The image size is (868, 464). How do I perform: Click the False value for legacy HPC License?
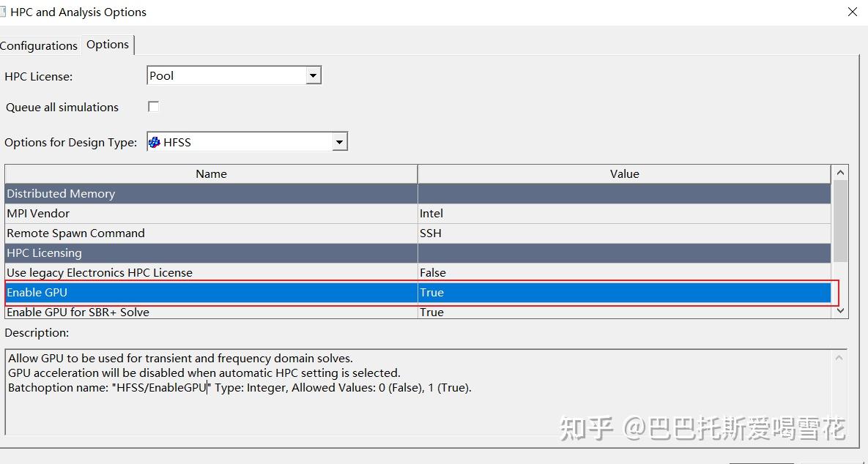[x=624, y=273]
